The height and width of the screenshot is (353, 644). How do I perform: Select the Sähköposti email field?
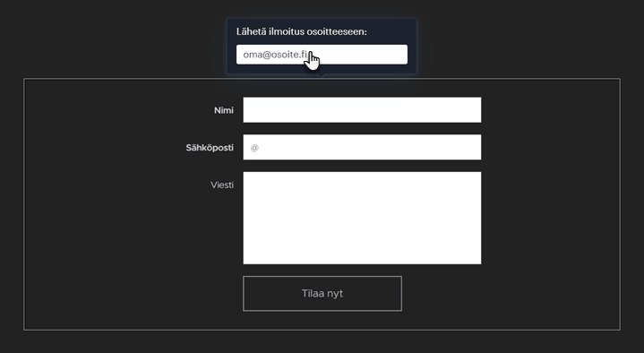point(362,147)
